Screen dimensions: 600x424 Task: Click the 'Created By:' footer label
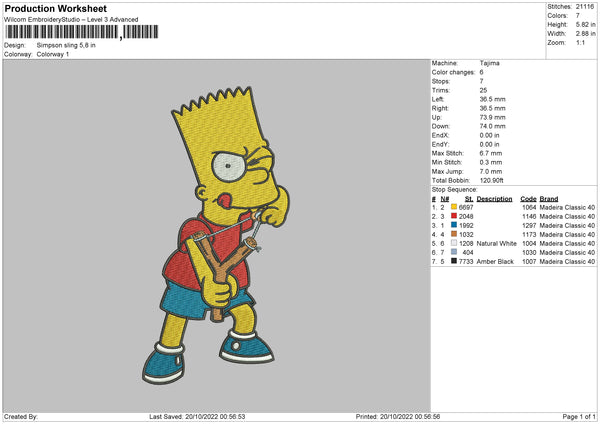tap(21, 417)
